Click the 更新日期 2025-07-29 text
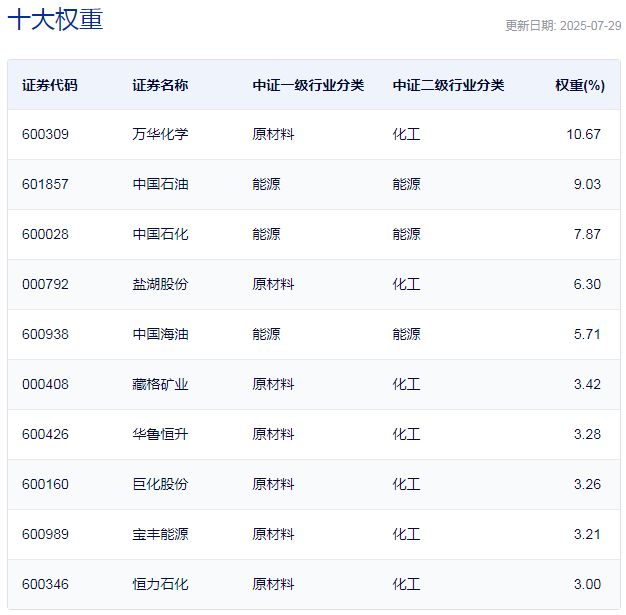626x615 pixels. [562, 26]
